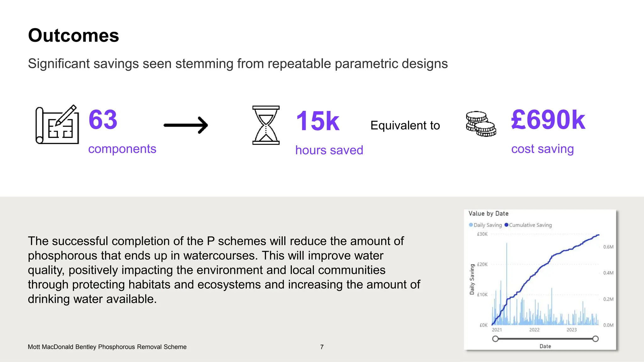Click the Daily Saving legend dot
This screenshot has height=362, width=644.
[x=471, y=225]
